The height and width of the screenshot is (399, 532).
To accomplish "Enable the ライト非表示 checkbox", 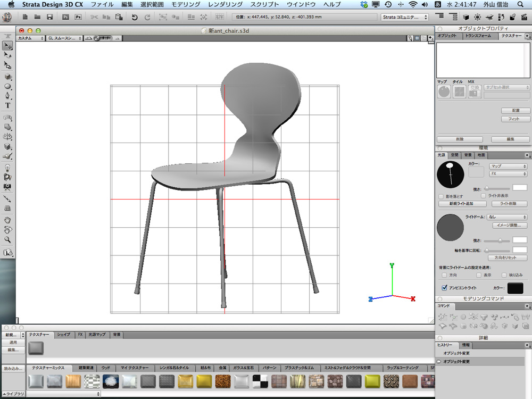I will pyautogui.click(x=484, y=196).
